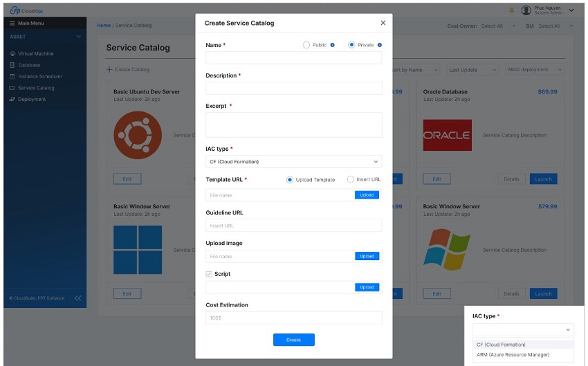The width and height of the screenshot is (588, 366).
Task: Click the Description input field
Action: point(293,88)
